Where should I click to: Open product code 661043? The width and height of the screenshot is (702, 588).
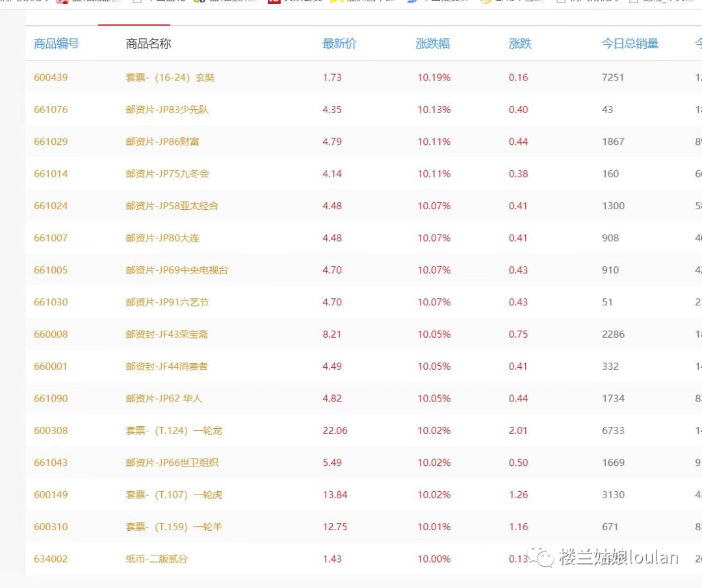[51, 463]
